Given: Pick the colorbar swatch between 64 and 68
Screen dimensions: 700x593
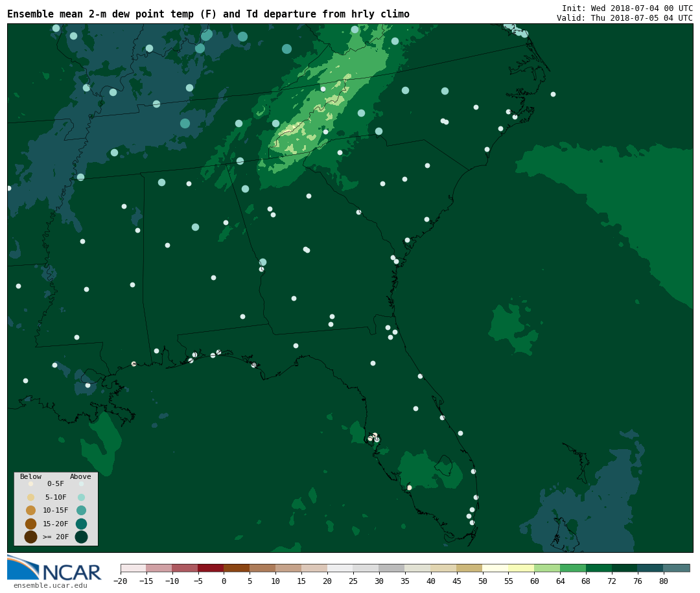Looking at the screenshot, I should (x=573, y=568).
